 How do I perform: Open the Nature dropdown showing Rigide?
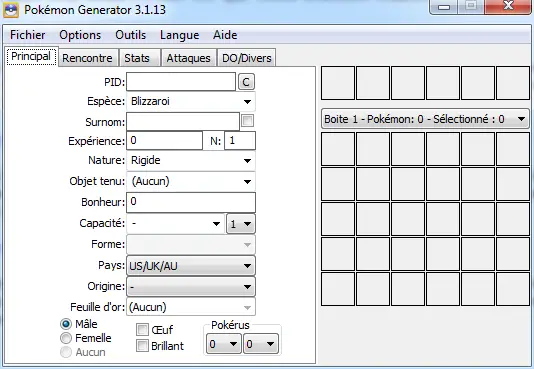tap(191, 160)
